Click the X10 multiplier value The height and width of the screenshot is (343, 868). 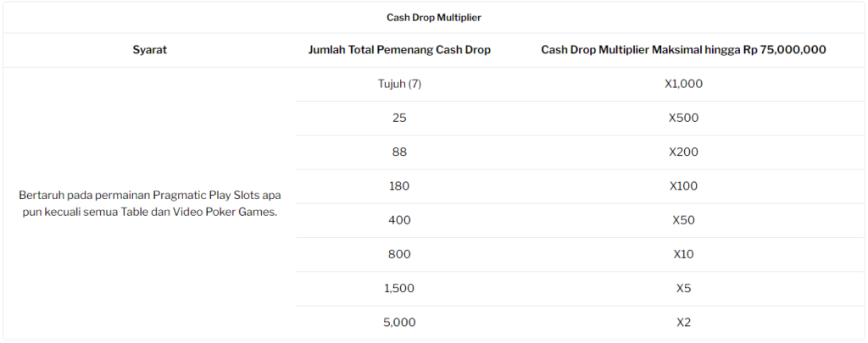pyautogui.click(x=684, y=254)
